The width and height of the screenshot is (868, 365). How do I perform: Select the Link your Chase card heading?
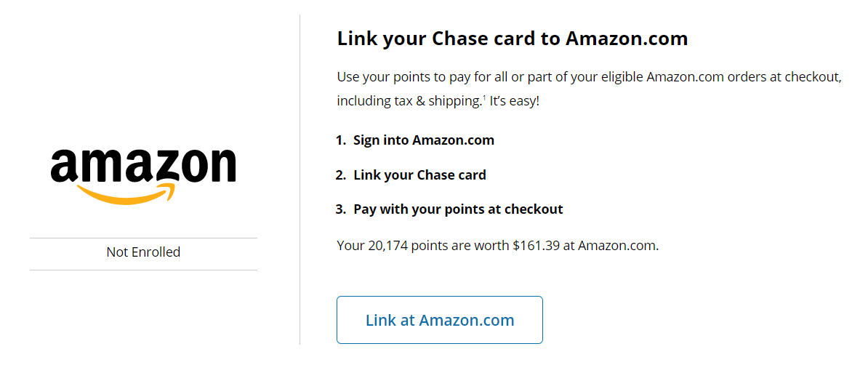tap(512, 39)
